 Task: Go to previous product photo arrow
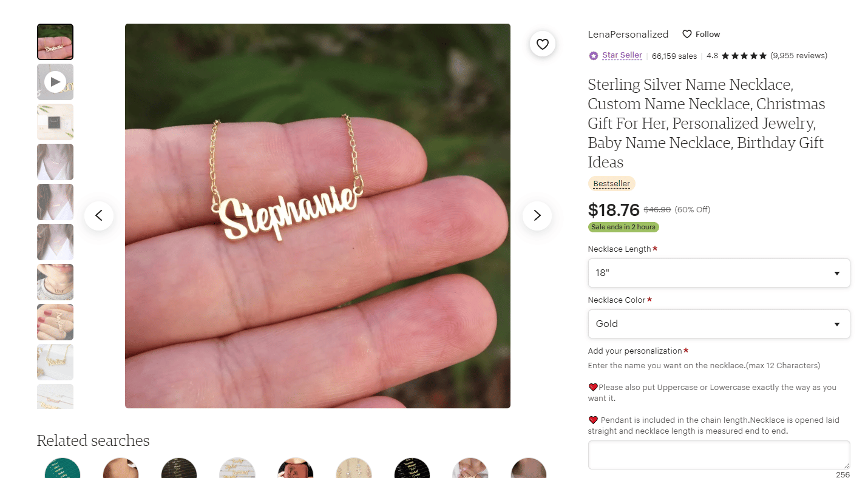[99, 215]
